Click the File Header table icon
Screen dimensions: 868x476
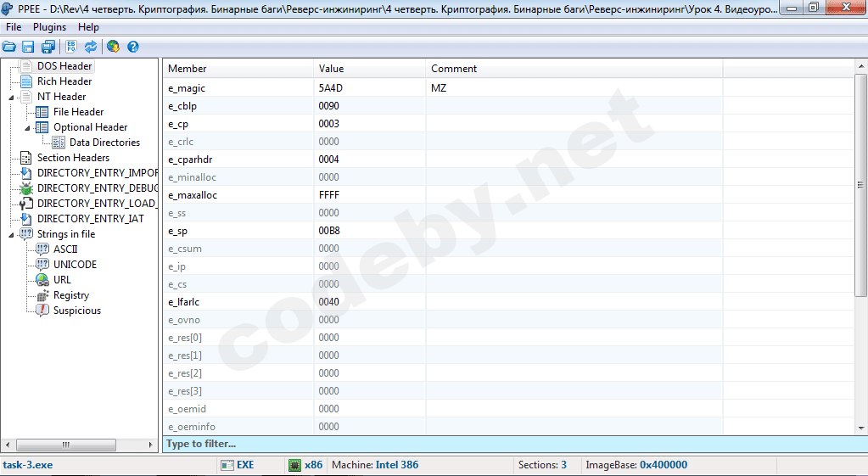42,112
